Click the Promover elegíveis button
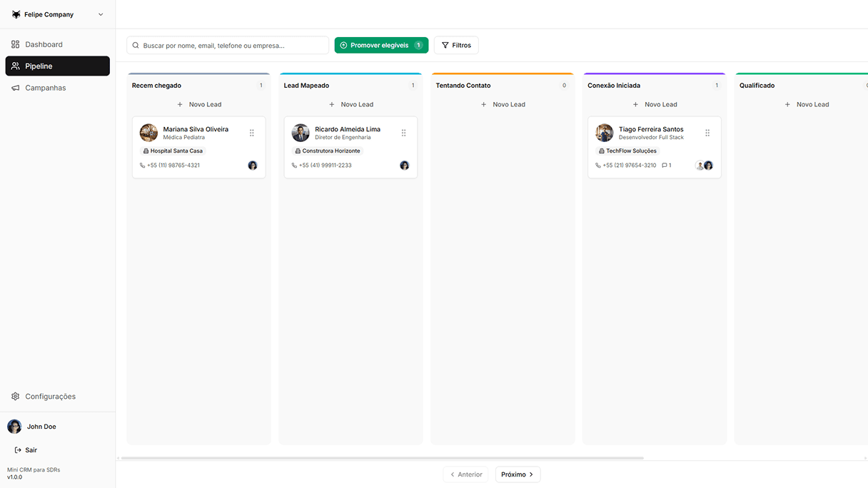Screen dimensions: 868x488 381,44
